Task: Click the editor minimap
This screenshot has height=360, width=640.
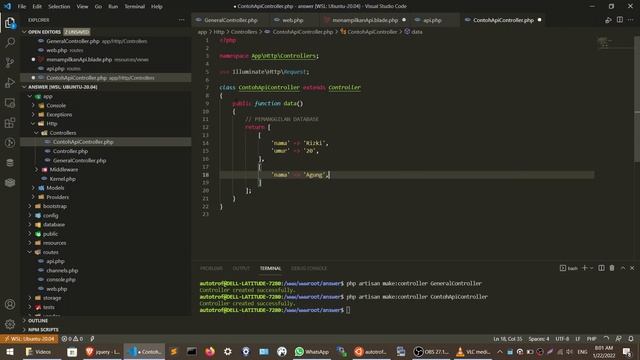Action: pos(613,43)
